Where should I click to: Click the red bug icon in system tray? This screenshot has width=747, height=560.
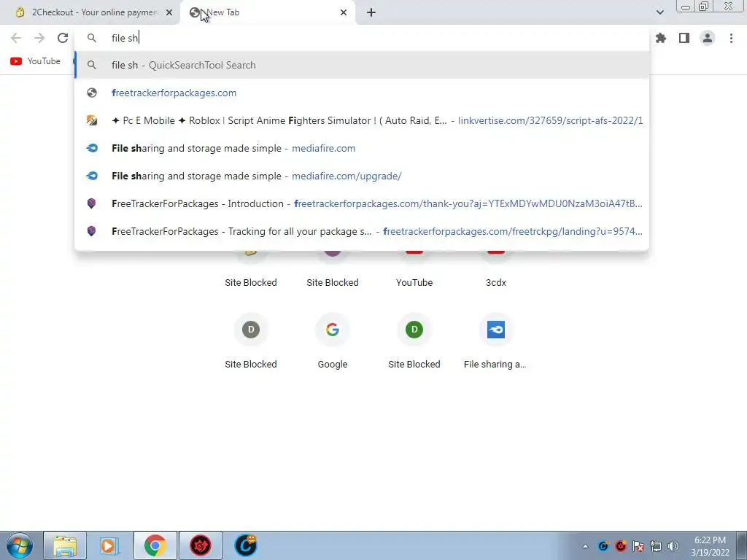pyautogui.click(x=621, y=546)
